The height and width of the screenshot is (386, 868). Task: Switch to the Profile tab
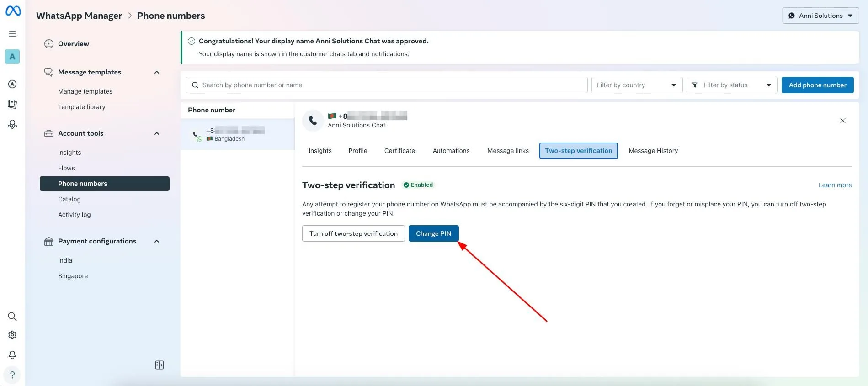pos(358,151)
